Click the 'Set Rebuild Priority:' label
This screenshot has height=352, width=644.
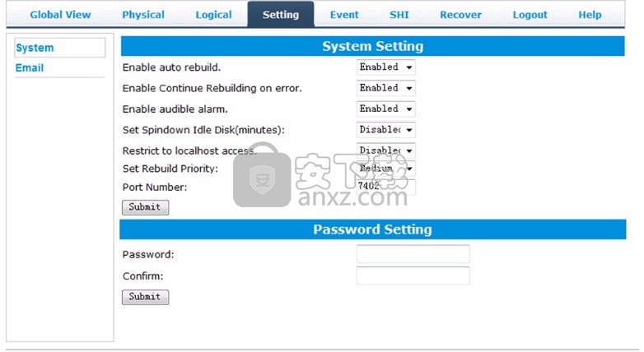170,169
